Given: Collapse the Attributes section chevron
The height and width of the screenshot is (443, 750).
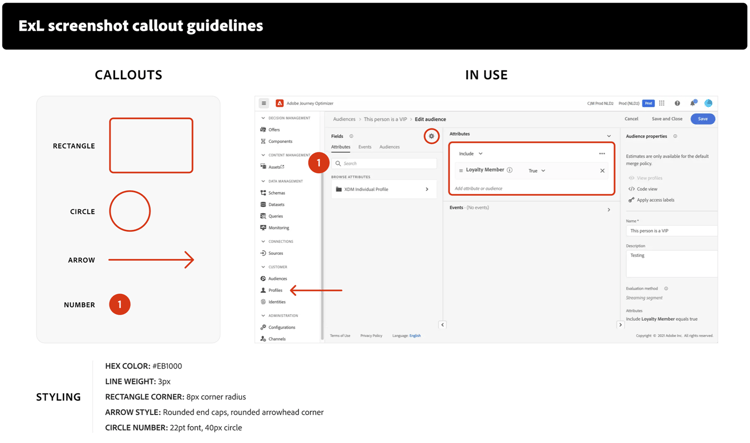Looking at the screenshot, I should 609,136.
